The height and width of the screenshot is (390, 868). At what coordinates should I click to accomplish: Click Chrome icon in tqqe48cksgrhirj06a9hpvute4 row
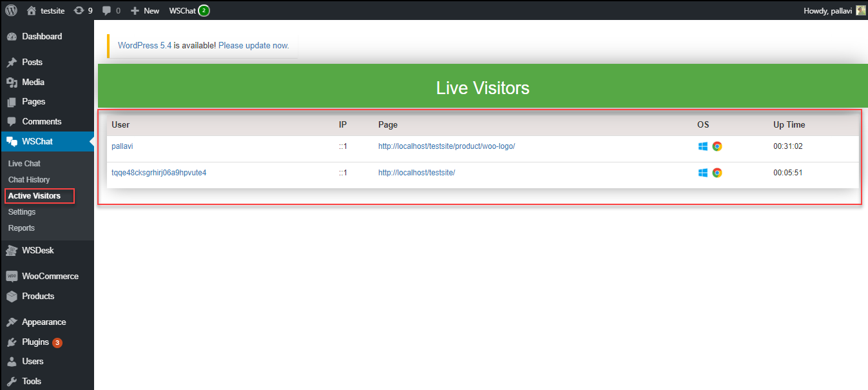click(717, 173)
